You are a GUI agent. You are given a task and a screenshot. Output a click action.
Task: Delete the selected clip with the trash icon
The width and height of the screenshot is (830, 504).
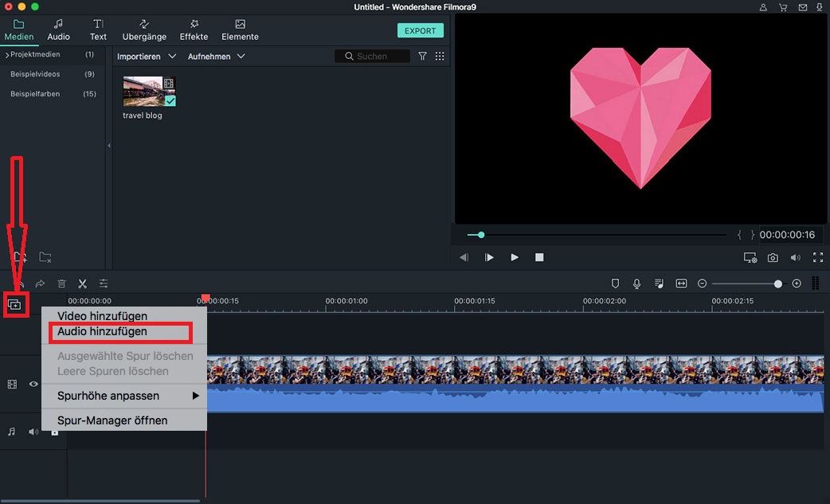click(61, 284)
